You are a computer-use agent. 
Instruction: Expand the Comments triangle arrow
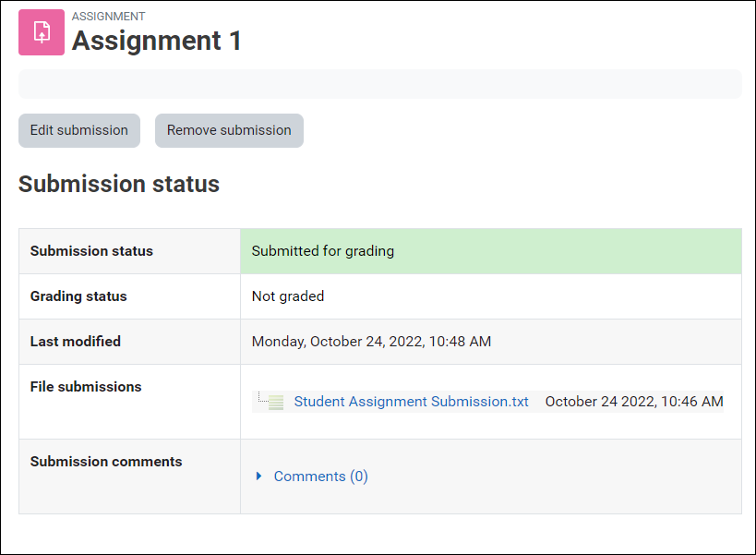(x=258, y=477)
